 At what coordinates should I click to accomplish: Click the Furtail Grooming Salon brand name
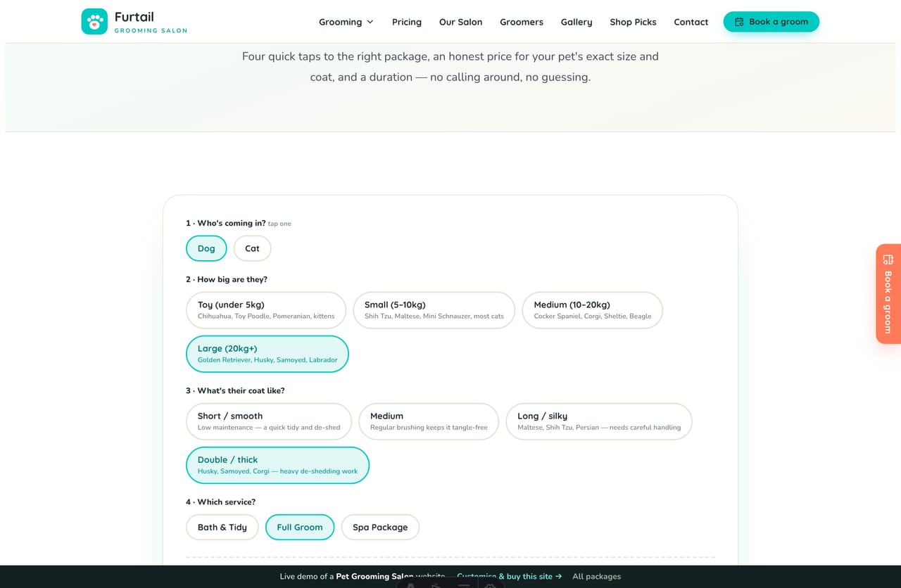[x=151, y=22]
